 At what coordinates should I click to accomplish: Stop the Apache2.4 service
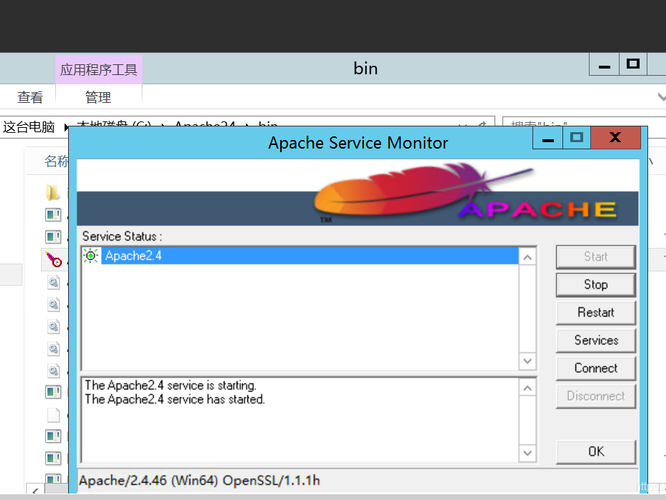pos(595,285)
